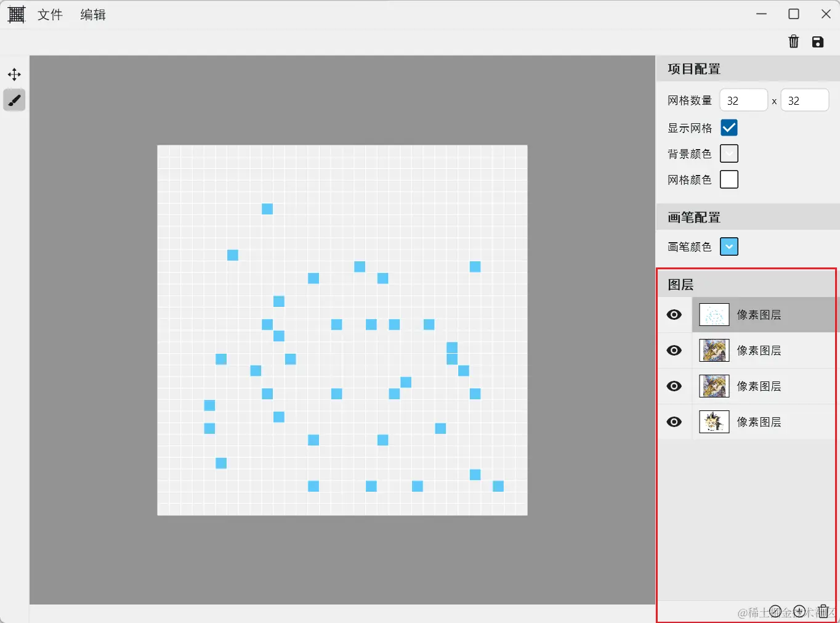Delete layer with bottom trash icon
This screenshot has width=840, height=623.
pos(823,611)
